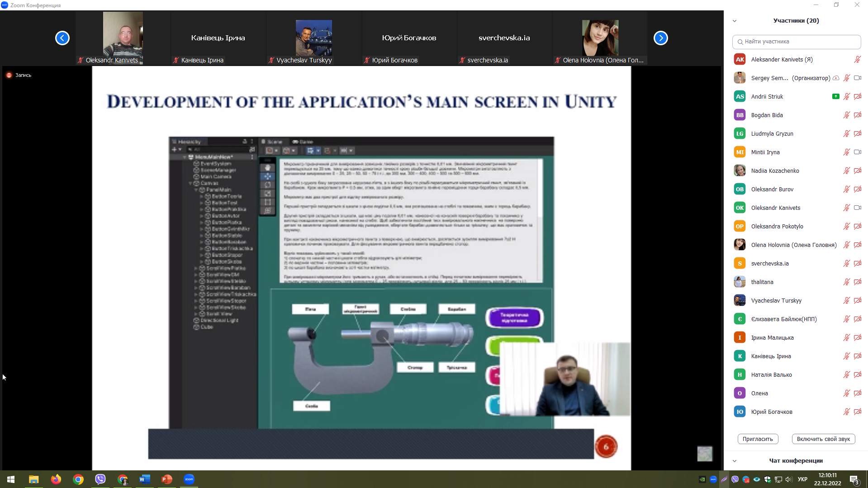The height and width of the screenshot is (488, 868).
Task: Select participant Олена in the list
Action: (796, 393)
